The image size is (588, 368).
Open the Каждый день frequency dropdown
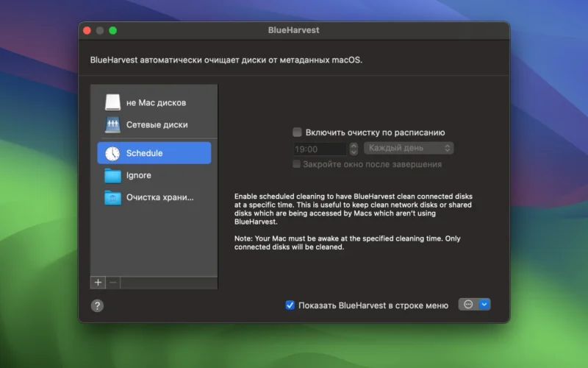pyautogui.click(x=409, y=148)
